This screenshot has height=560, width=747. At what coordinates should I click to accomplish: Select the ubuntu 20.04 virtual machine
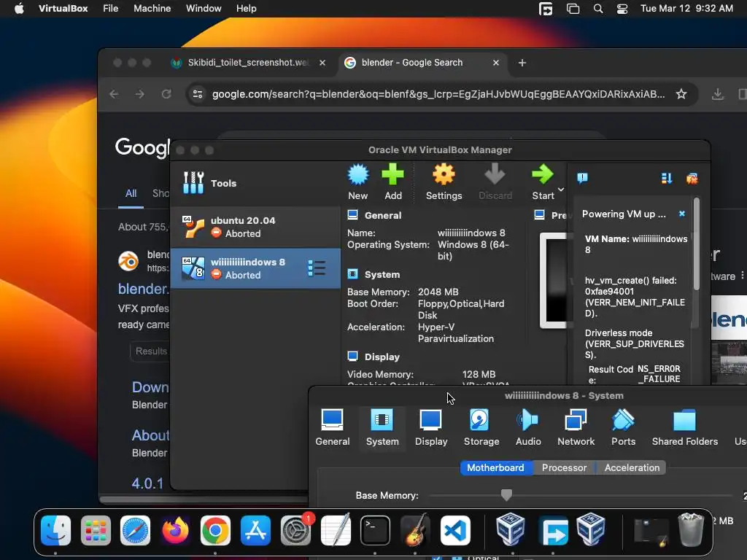pyautogui.click(x=255, y=227)
